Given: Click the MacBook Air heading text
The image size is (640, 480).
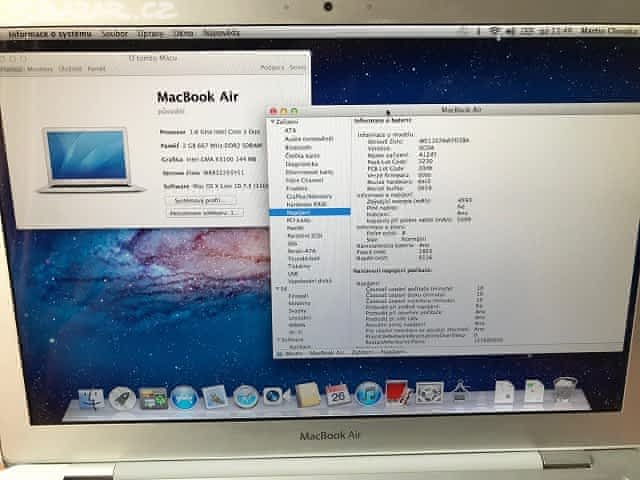Looking at the screenshot, I should point(198,97).
